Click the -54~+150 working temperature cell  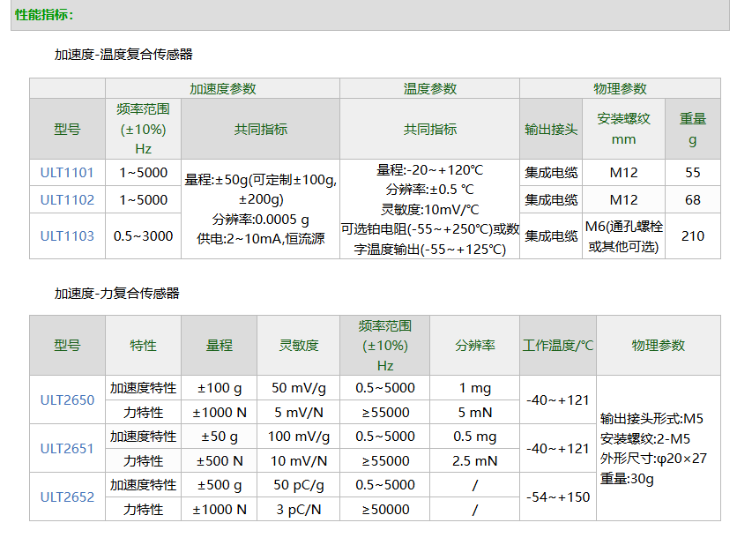(x=558, y=497)
